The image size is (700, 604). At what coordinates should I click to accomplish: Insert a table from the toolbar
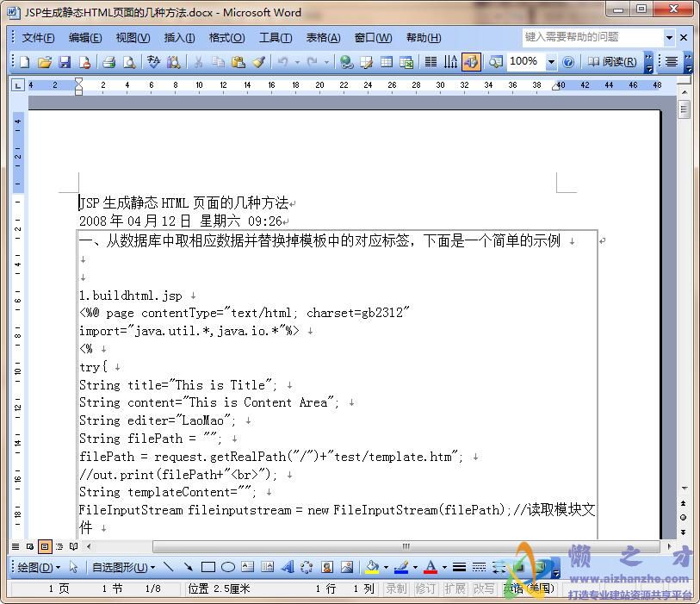click(x=386, y=62)
